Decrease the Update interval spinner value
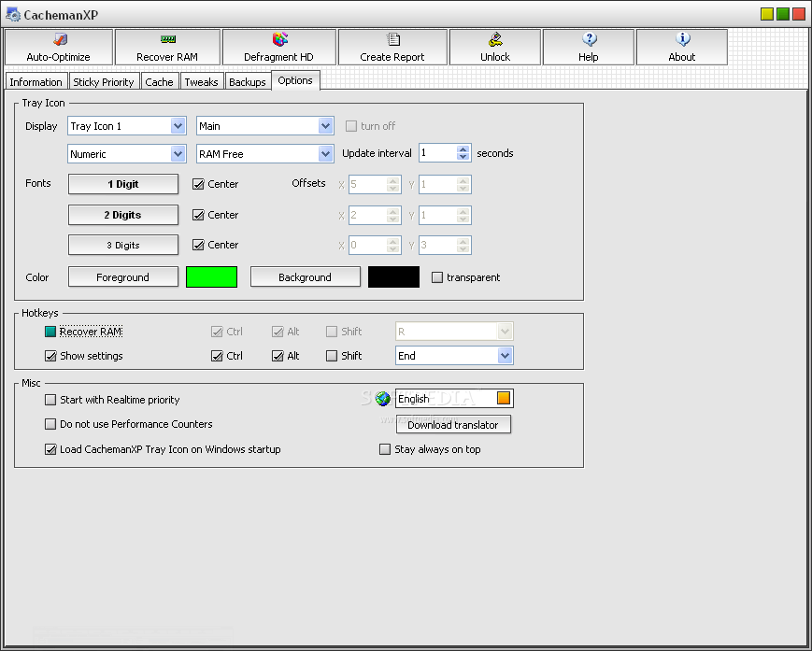Image resolution: width=812 pixels, height=651 pixels. click(463, 157)
